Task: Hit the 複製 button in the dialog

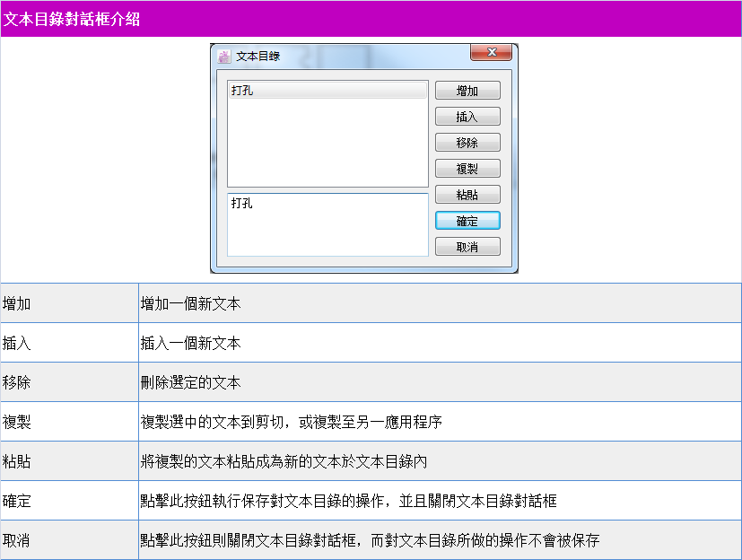Action: (x=467, y=169)
